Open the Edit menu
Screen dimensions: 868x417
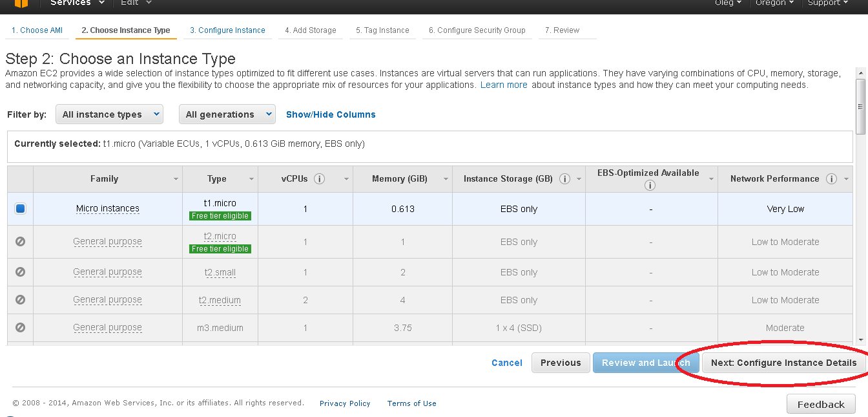pos(136,3)
